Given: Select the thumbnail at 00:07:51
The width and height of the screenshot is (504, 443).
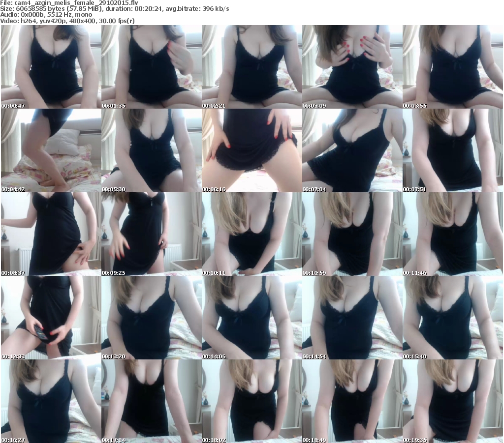Looking at the screenshot, I should (453, 150).
